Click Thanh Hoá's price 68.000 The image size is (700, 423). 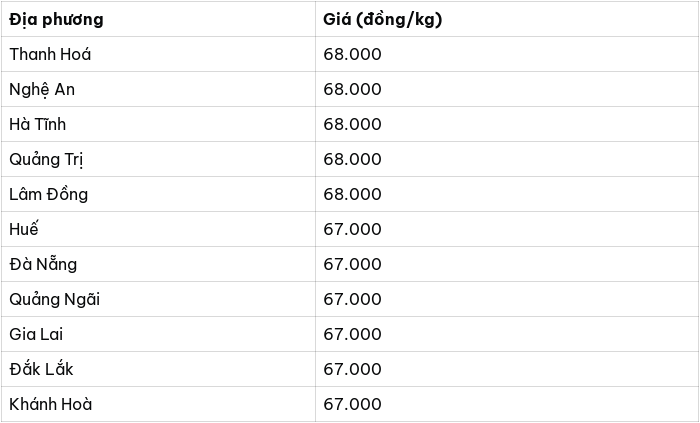tap(352, 54)
